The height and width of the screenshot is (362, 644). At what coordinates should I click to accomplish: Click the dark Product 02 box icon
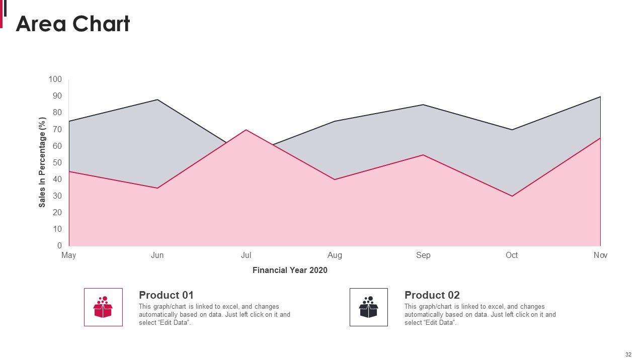coord(369,307)
